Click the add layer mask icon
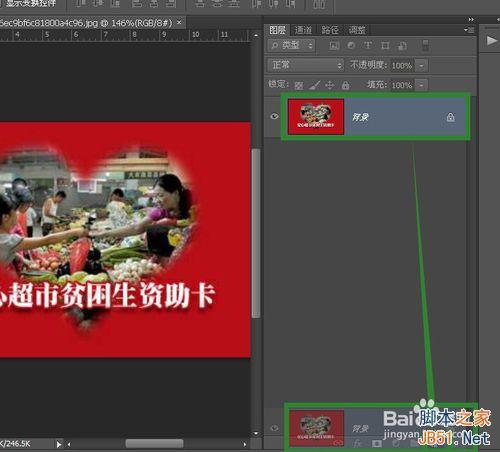Viewport: 500px width, 452px height. point(377,444)
